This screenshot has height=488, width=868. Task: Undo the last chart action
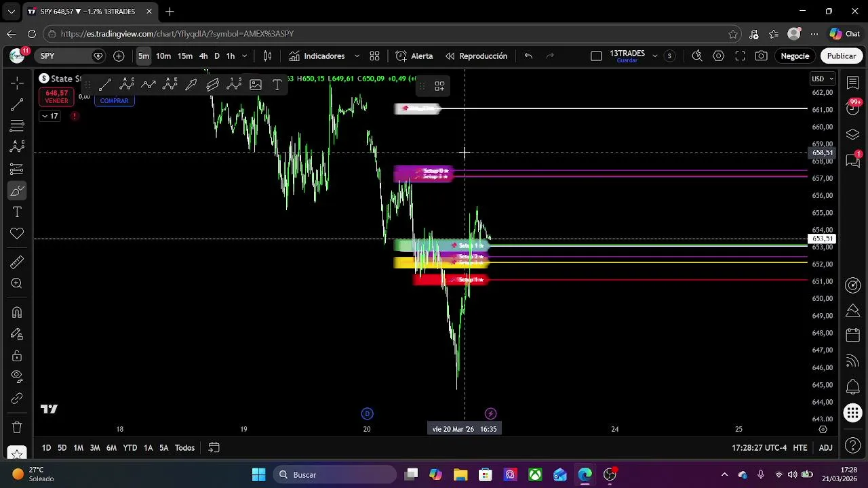pyautogui.click(x=528, y=56)
